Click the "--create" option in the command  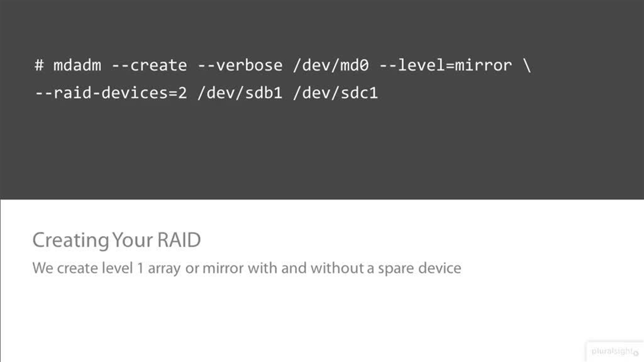point(148,65)
